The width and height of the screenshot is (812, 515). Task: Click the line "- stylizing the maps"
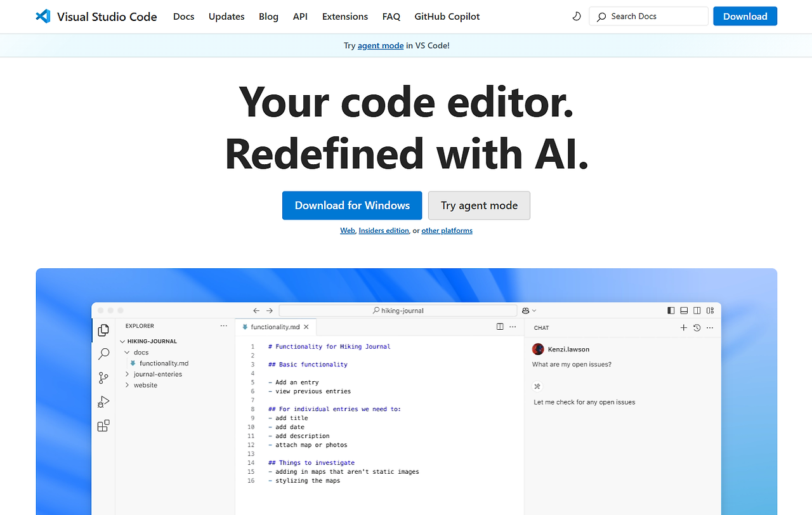(x=304, y=481)
